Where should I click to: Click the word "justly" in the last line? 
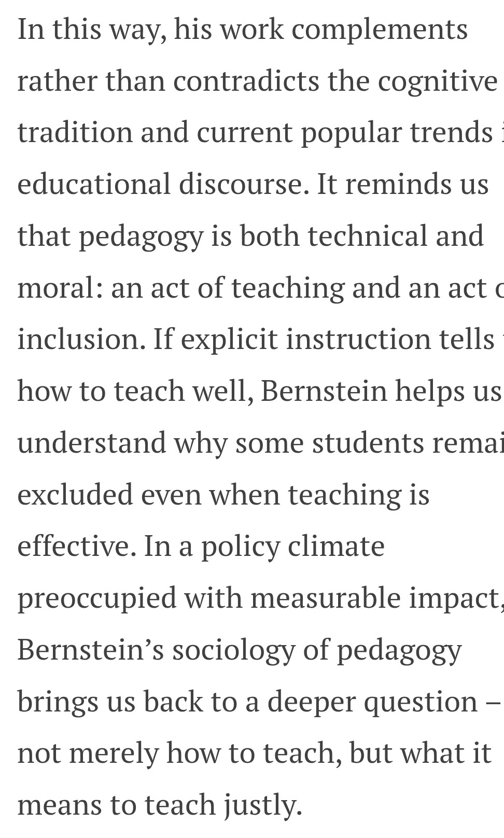click(x=262, y=805)
